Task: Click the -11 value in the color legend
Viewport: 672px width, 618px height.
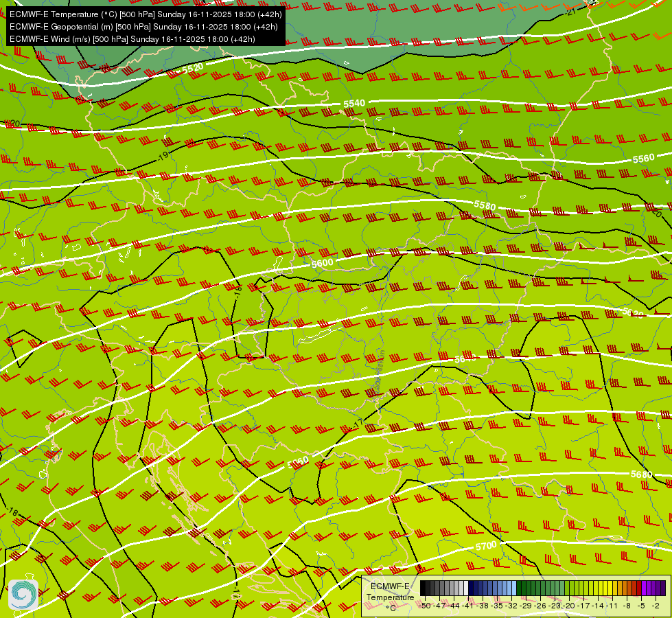Action: (612, 606)
